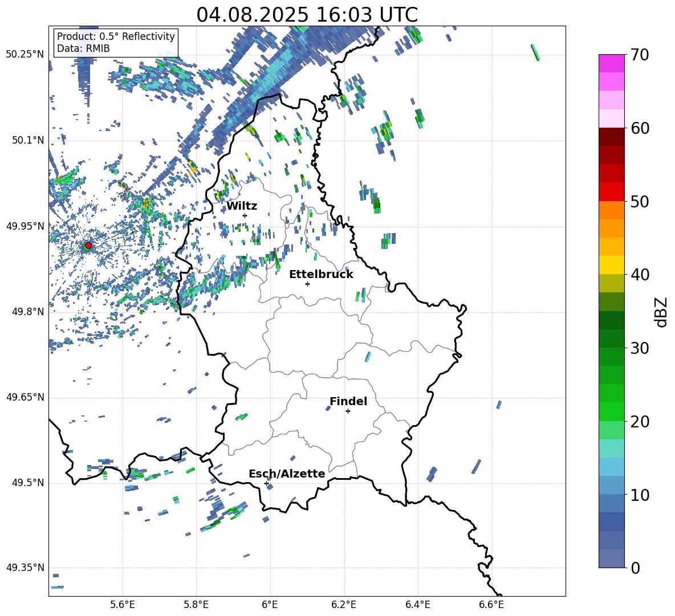The width and height of the screenshot is (675, 616).
Task: Select the Ettelbruck city label
Action: (x=321, y=275)
